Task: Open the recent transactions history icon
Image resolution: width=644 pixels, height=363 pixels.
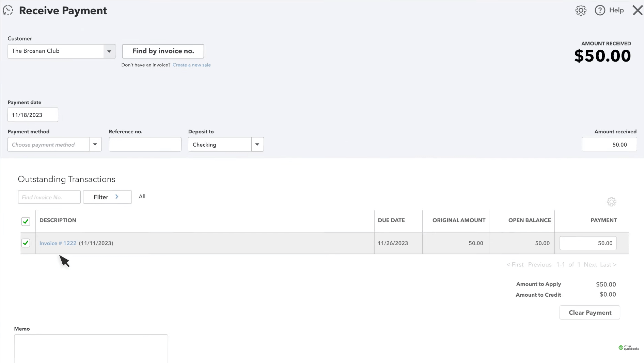Action: [x=8, y=11]
